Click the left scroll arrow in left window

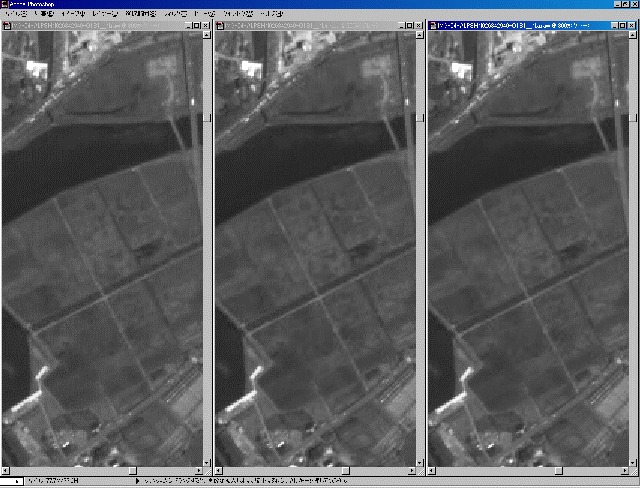(x=5, y=471)
